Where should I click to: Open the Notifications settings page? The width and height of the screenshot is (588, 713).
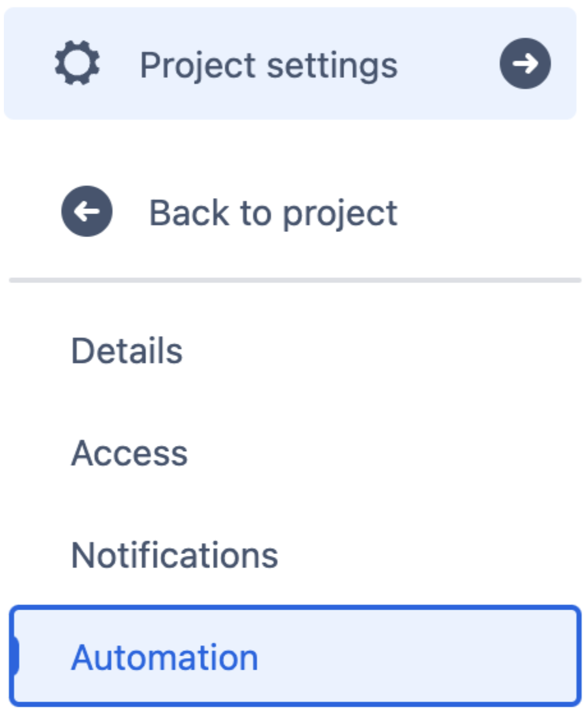(x=174, y=555)
